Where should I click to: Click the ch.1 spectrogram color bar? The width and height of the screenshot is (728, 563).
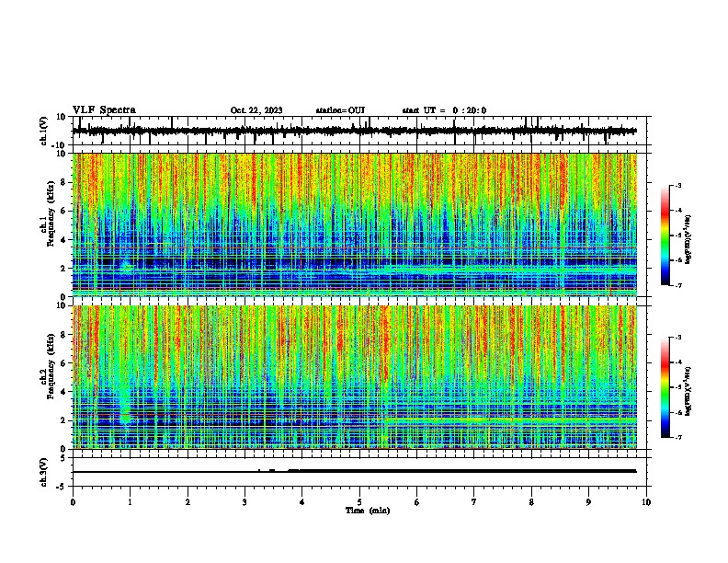pos(665,236)
